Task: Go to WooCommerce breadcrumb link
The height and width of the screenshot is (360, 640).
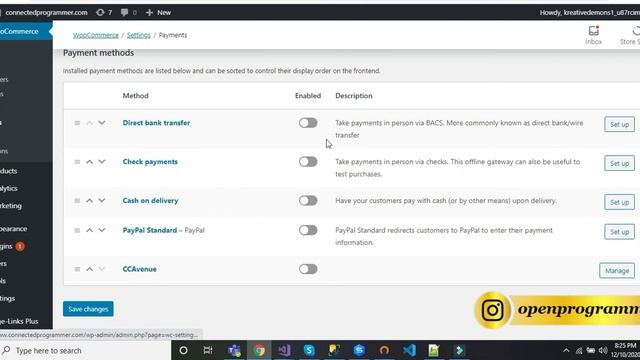Action: click(x=96, y=35)
